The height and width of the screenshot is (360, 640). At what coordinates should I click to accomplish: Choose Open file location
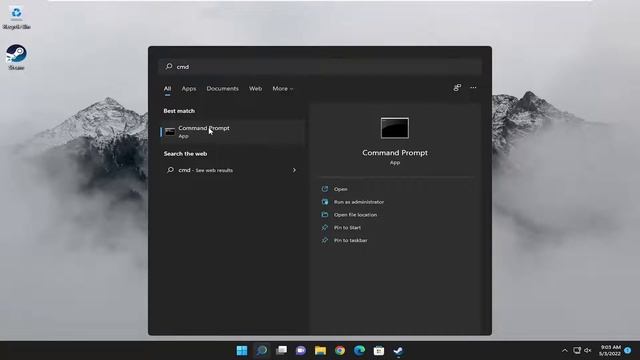(x=356, y=215)
